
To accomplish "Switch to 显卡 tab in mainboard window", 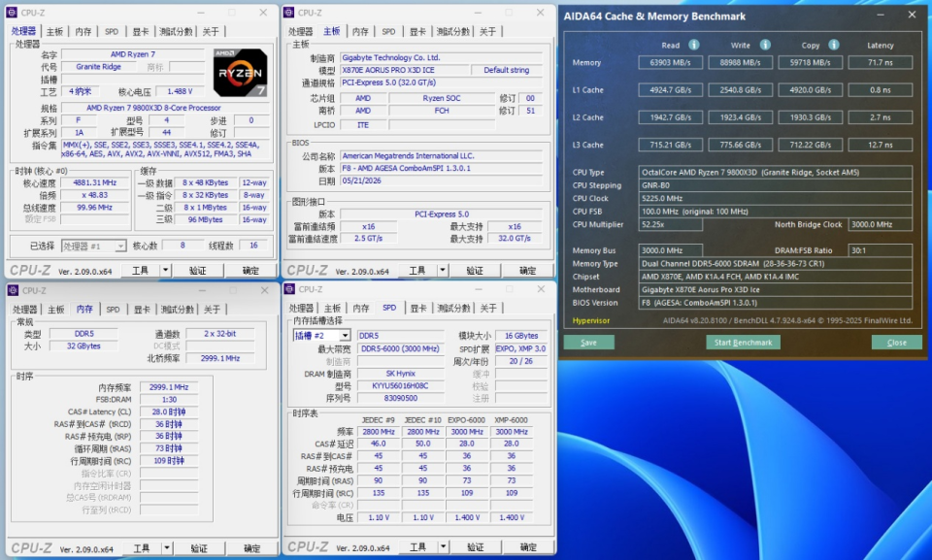I will pos(417,31).
